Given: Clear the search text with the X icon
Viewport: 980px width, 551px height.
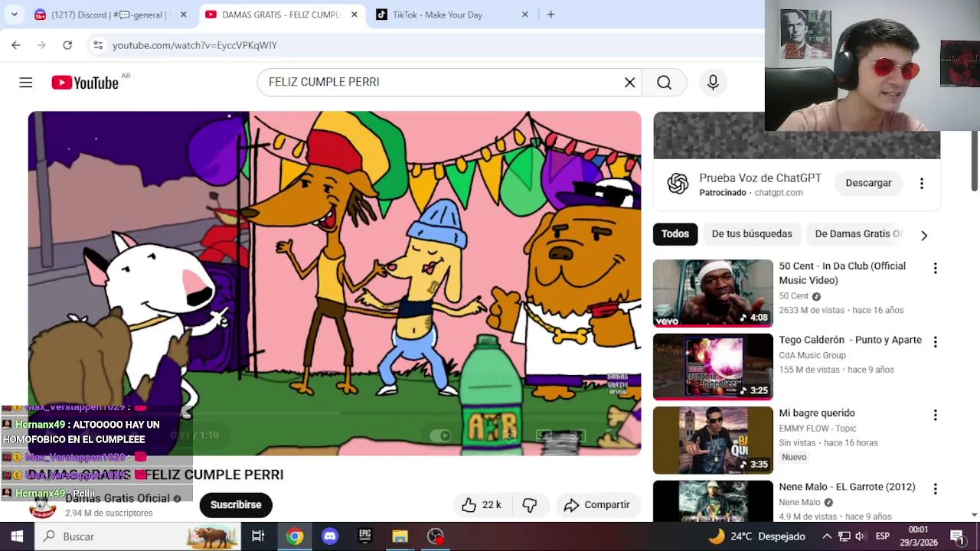Looking at the screenshot, I should [629, 83].
